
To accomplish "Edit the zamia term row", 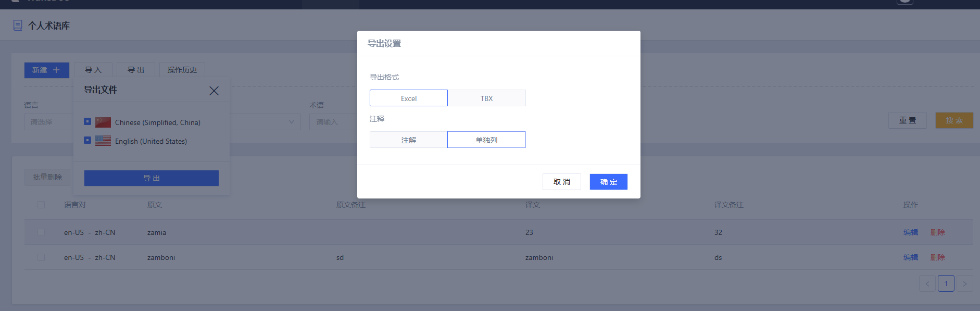I will coord(911,232).
